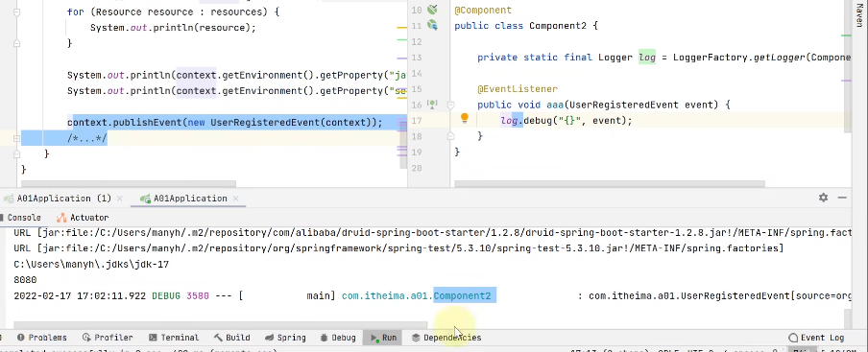This screenshot has width=868, height=352.
Task: Collapse the for loop fold marker in left editor
Action: point(16,12)
